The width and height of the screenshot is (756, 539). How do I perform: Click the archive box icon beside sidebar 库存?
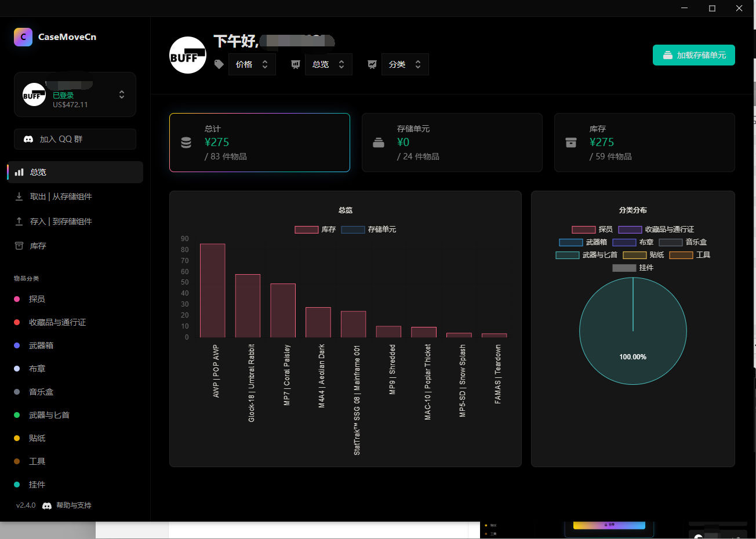point(19,246)
